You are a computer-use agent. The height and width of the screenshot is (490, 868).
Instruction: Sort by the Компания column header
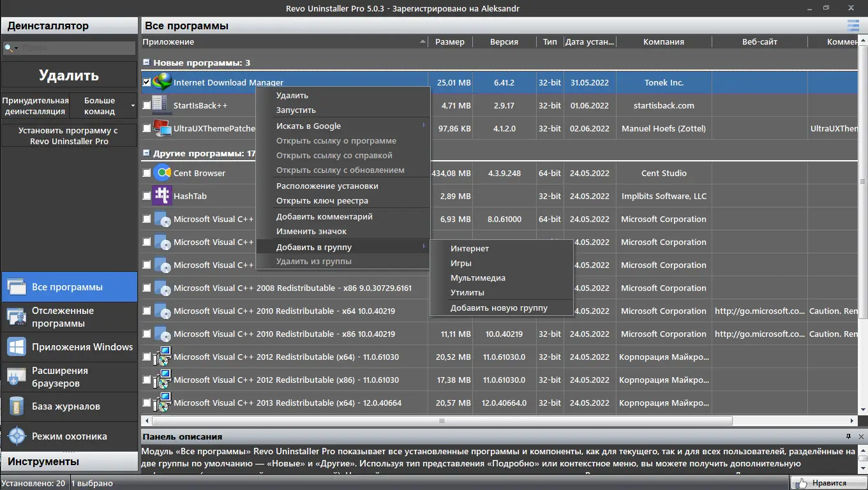[x=664, y=42]
